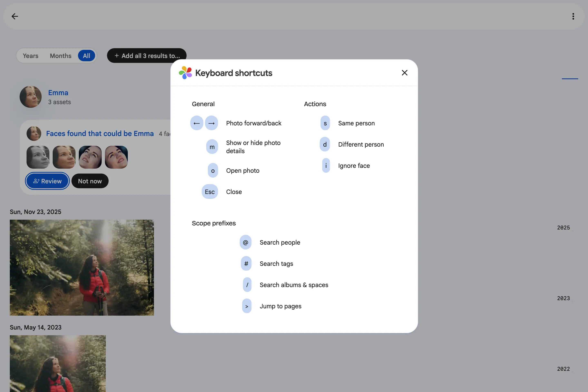Click the right arrow key badge

(x=212, y=123)
